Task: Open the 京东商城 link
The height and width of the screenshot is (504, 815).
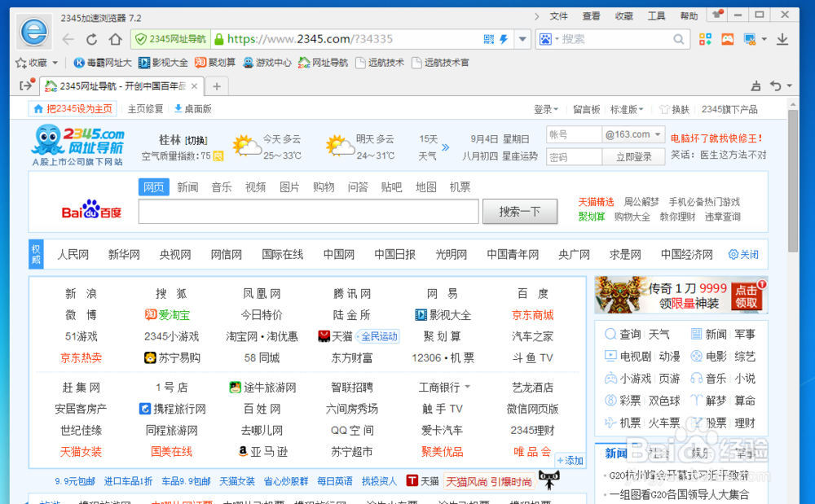Action: (532, 315)
